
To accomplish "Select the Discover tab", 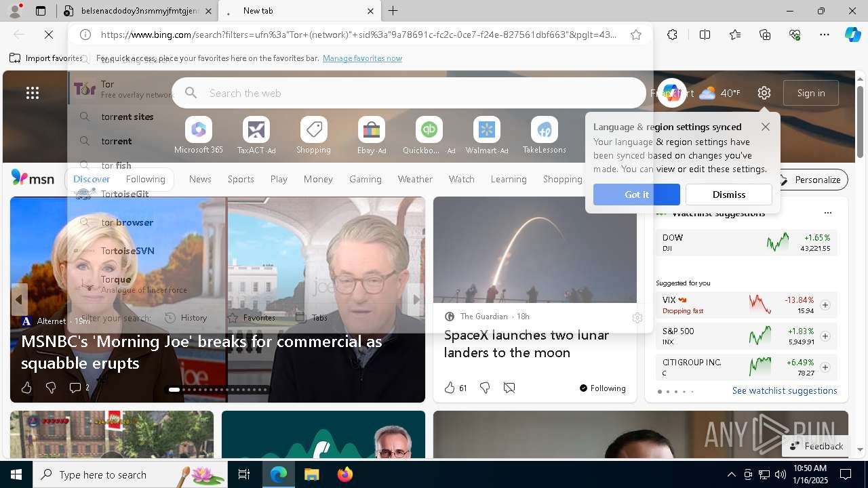I will click(92, 179).
